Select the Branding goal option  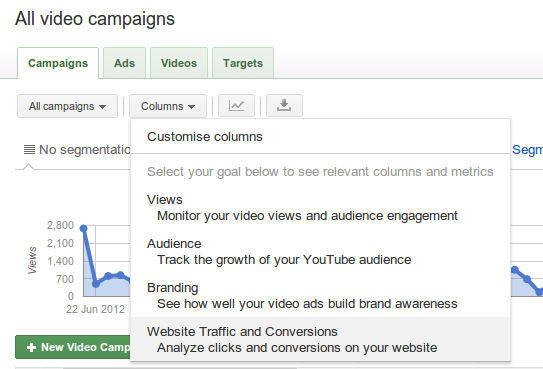coord(320,296)
